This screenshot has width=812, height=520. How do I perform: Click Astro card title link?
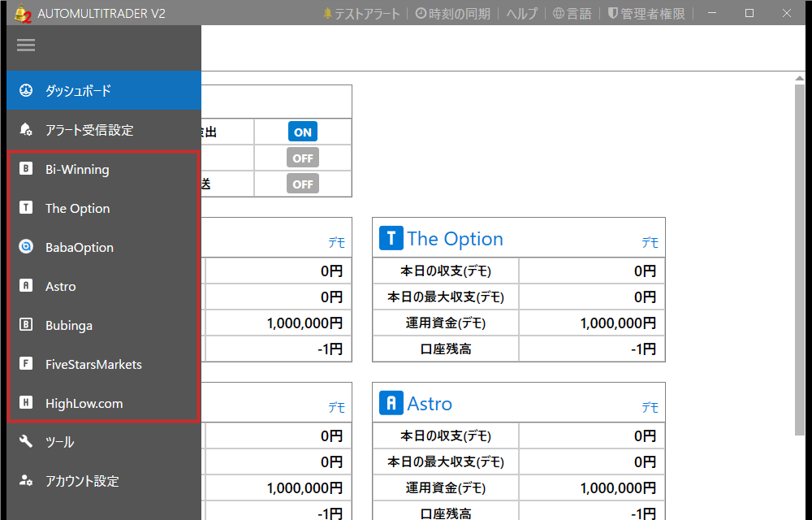click(430, 403)
